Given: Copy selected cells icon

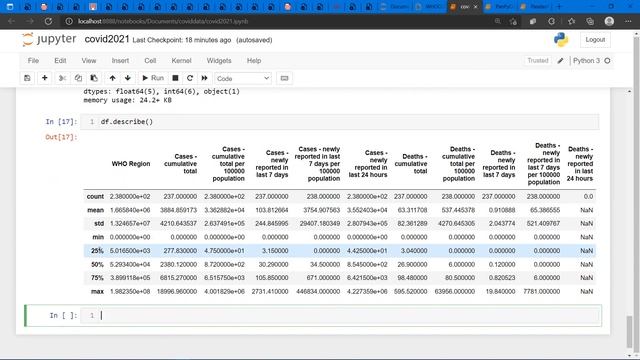Looking at the screenshot, I should pyautogui.click(x=78, y=78).
